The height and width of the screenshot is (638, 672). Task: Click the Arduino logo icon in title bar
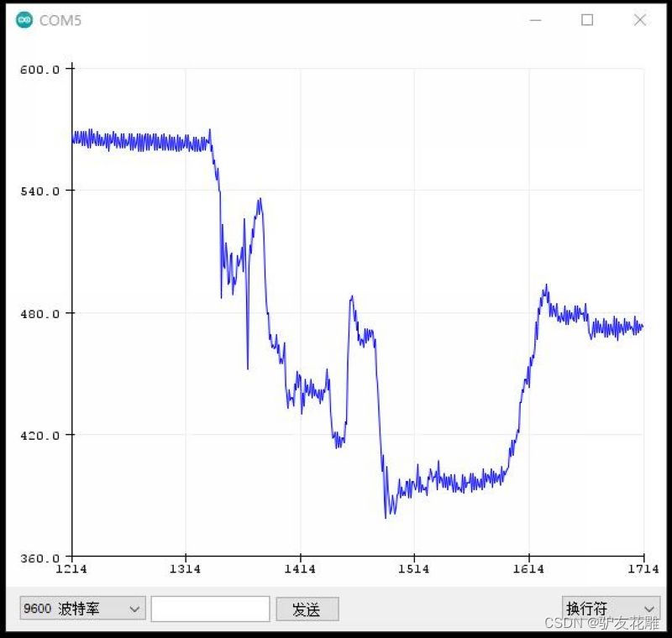24,20
